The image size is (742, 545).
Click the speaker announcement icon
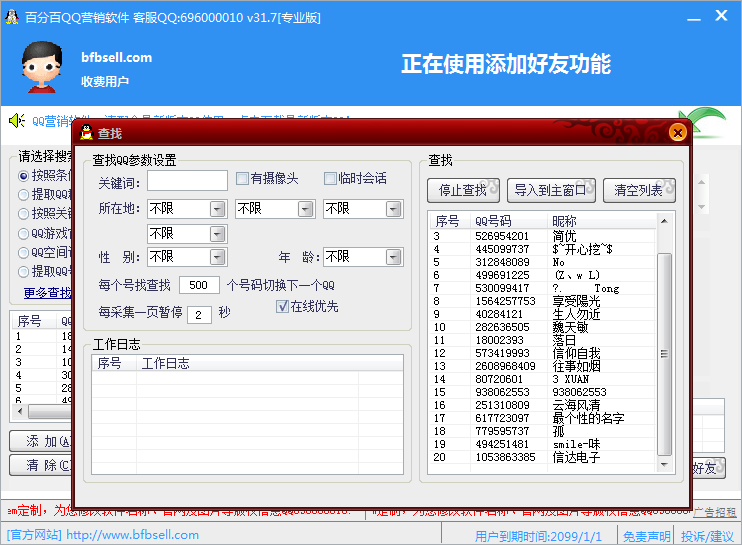pos(16,121)
